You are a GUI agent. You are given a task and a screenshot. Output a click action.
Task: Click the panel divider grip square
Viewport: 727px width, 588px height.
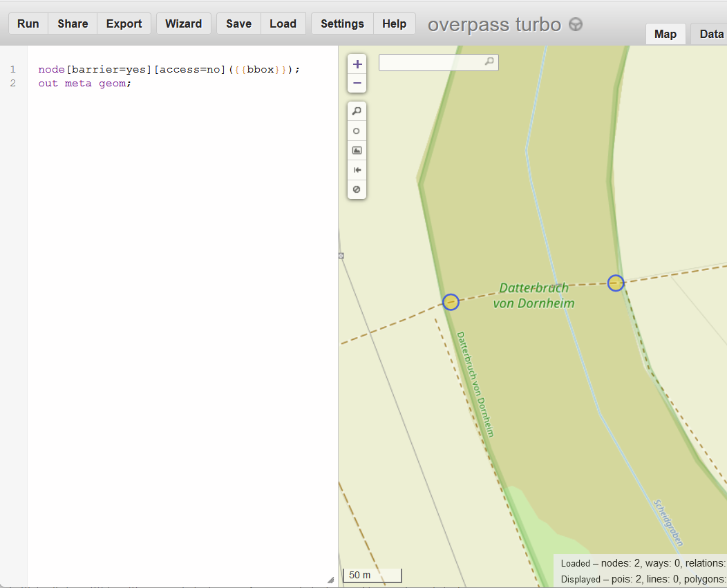[341, 256]
